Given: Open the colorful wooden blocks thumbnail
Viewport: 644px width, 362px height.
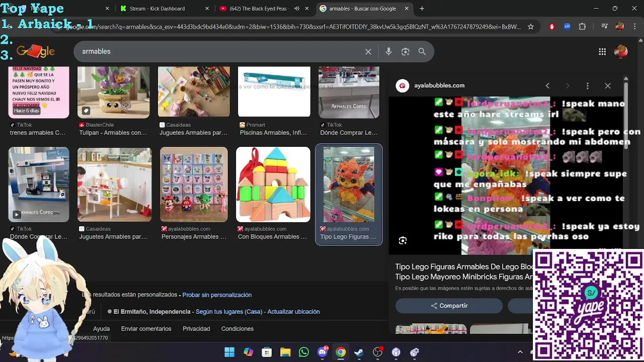Looking at the screenshot, I should click(273, 185).
